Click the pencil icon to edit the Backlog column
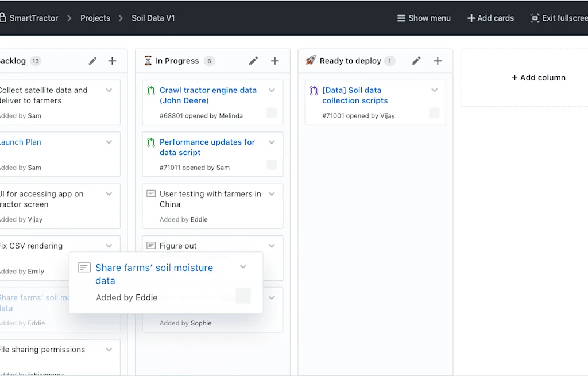Screen dimensions: 588x376 click(x=92, y=61)
